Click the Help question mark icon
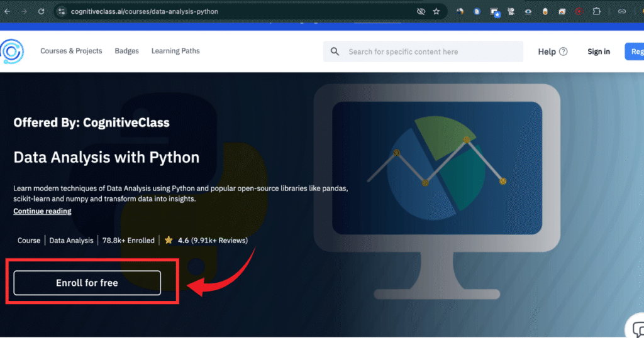This screenshot has height=338, width=644. click(x=563, y=52)
